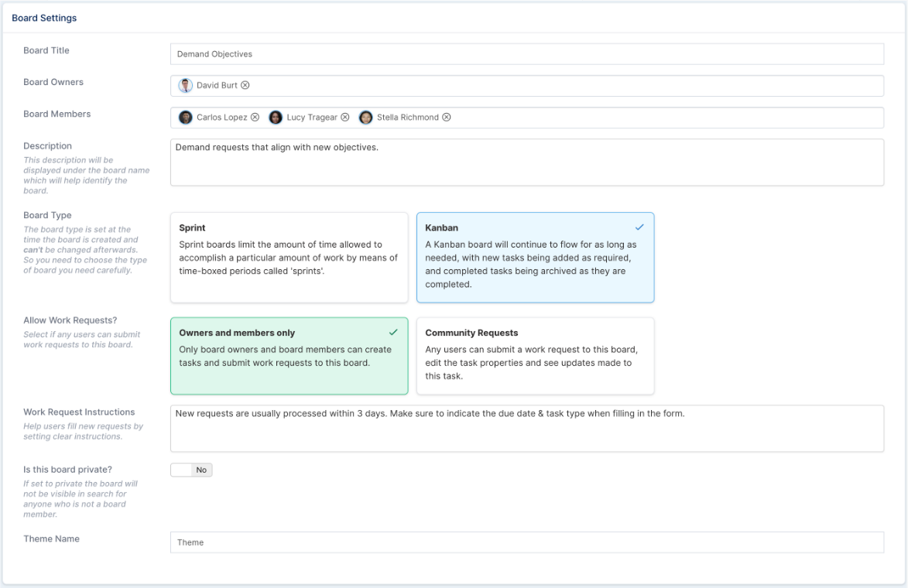Remove Carlos Lopez from board members
The height and width of the screenshot is (588, 908).
(x=255, y=117)
